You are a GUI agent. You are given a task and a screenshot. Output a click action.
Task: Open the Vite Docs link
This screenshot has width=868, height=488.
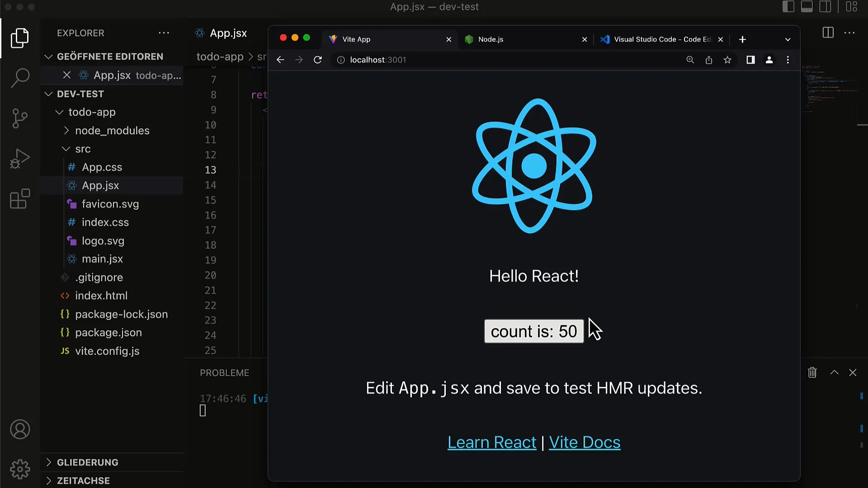(585, 442)
